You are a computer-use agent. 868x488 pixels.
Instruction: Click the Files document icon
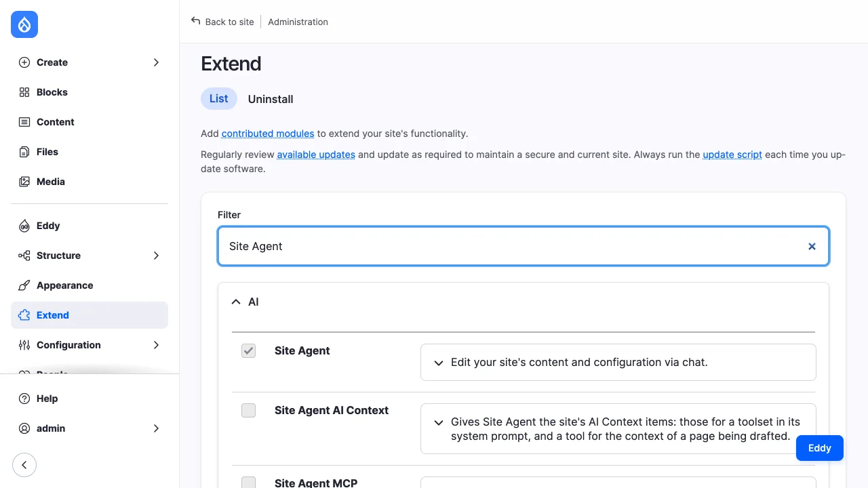pyautogui.click(x=24, y=152)
